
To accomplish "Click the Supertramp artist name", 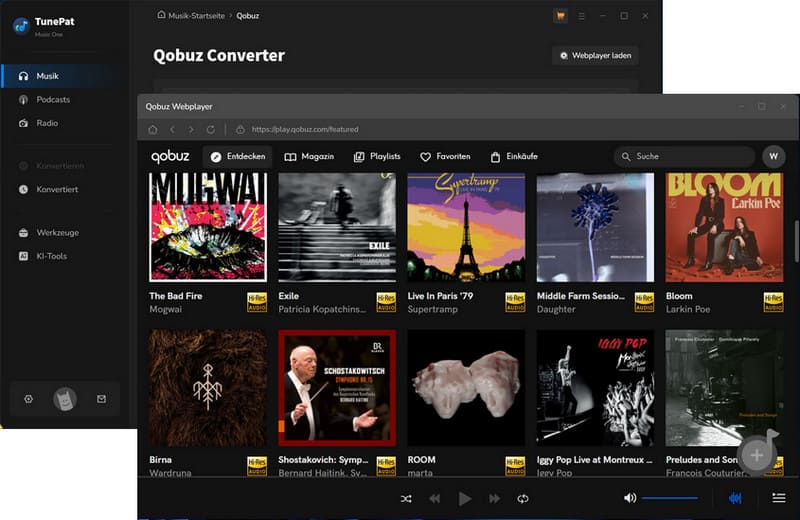I will click(x=432, y=309).
